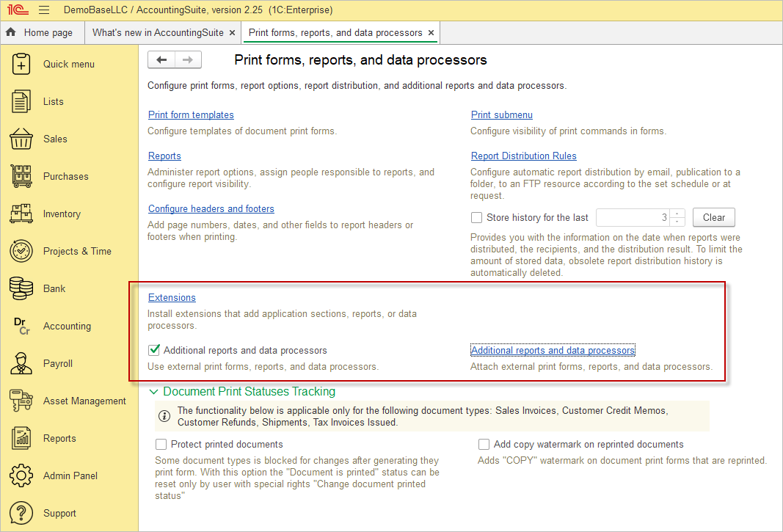Image resolution: width=783 pixels, height=532 pixels.
Task: Click the Inventory boxes icon
Action: [21, 214]
